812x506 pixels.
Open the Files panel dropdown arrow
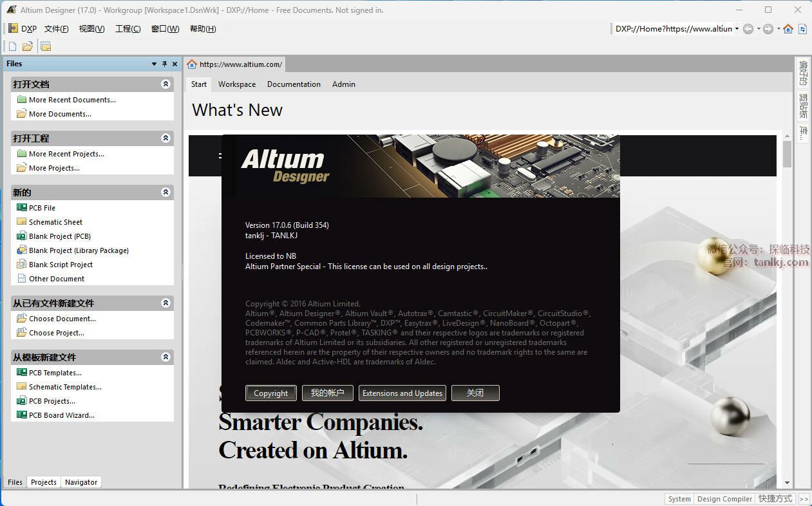tap(154, 64)
